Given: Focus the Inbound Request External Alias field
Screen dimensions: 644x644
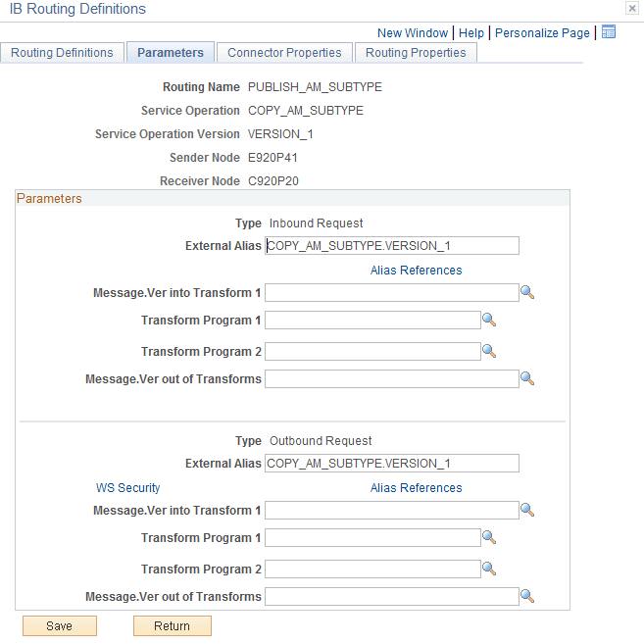Looking at the screenshot, I should (x=392, y=246).
